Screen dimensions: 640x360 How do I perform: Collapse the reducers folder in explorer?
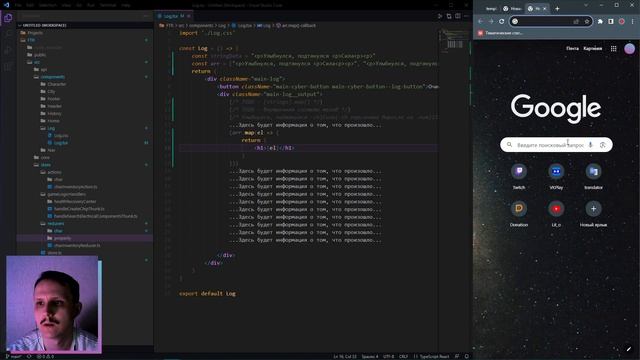56,224
